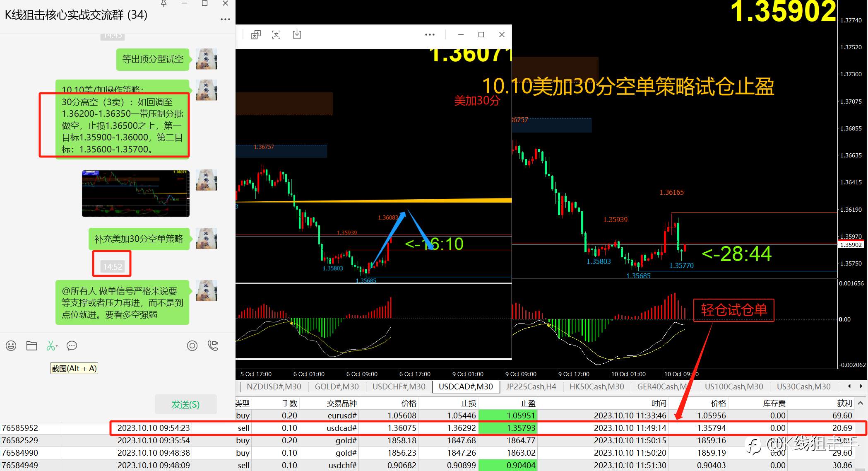The height and width of the screenshot is (471, 868).
Task: Switch to the NZDUSD#,M30 chart tab
Action: [x=274, y=386]
